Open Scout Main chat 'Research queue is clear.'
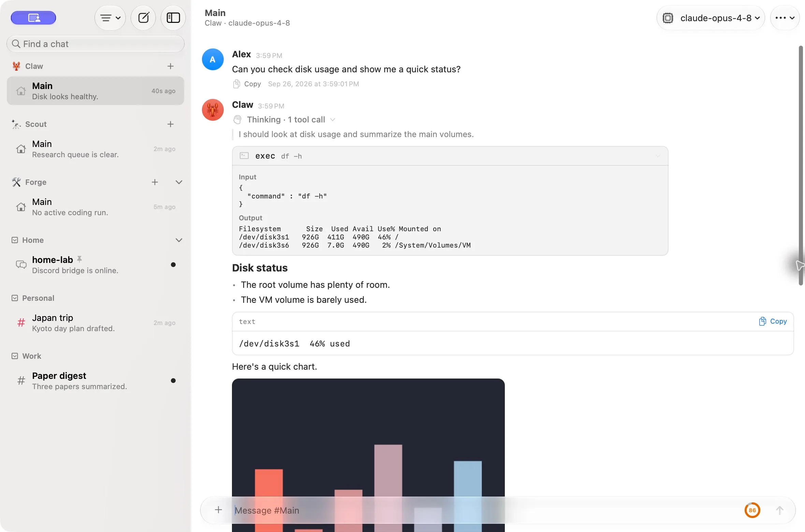This screenshot has height=532, width=805. [x=96, y=149]
